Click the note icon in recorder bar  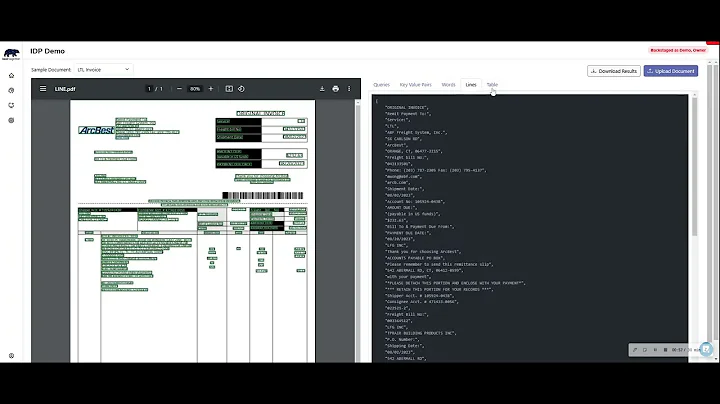point(645,350)
